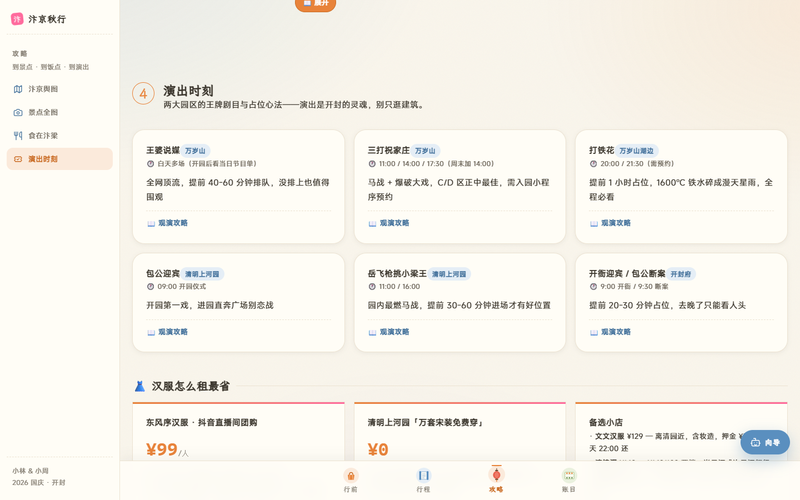Click the 万岁山湖边 tag on 打铁花
This screenshot has width=800, height=500.
tap(636, 151)
